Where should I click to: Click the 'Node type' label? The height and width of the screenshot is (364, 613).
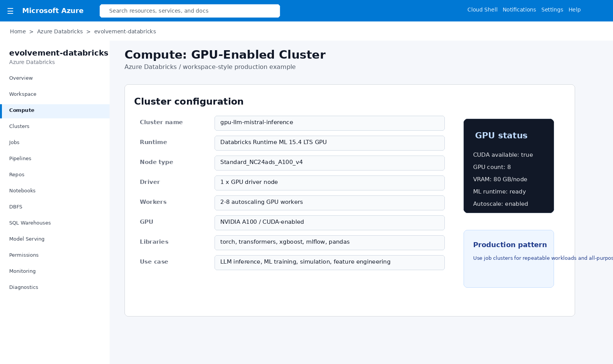click(156, 162)
